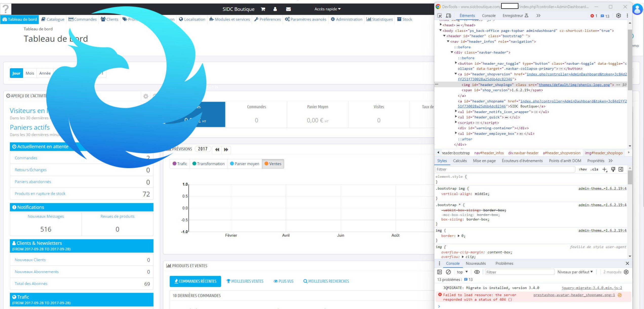Activate the DevTools element inspector picker

click(x=440, y=16)
